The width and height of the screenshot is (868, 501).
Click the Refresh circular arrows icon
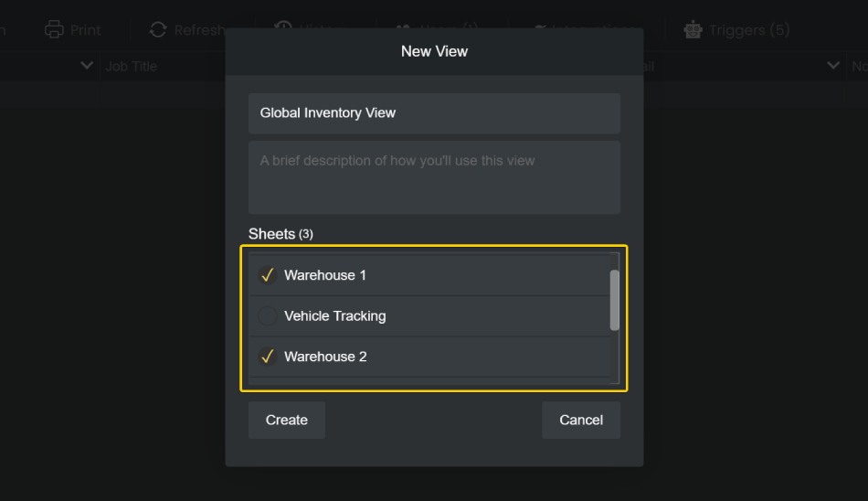(x=158, y=29)
